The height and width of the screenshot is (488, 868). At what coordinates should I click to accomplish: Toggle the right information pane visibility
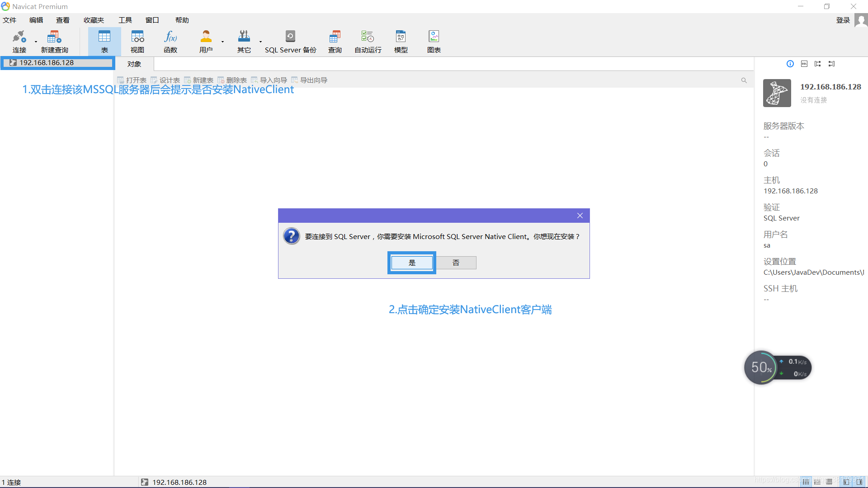[x=859, y=482]
